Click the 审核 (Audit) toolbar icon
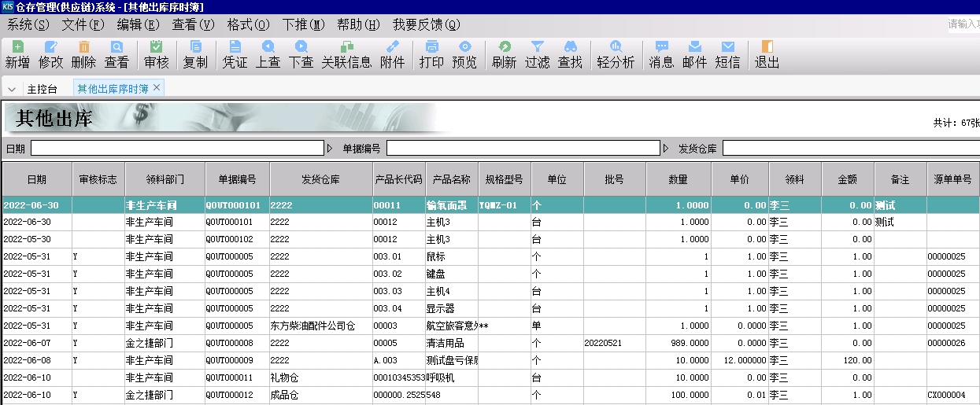 pos(156,54)
